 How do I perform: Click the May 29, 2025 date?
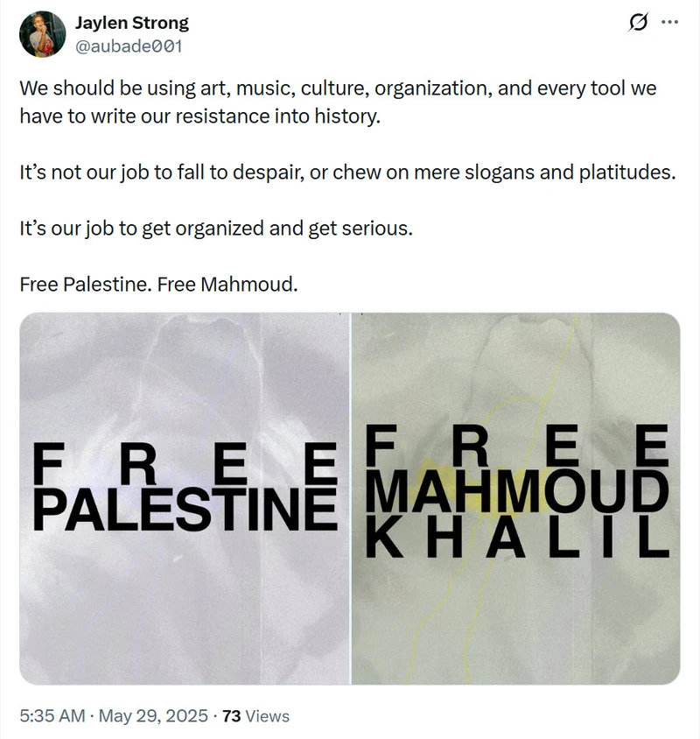(153, 716)
